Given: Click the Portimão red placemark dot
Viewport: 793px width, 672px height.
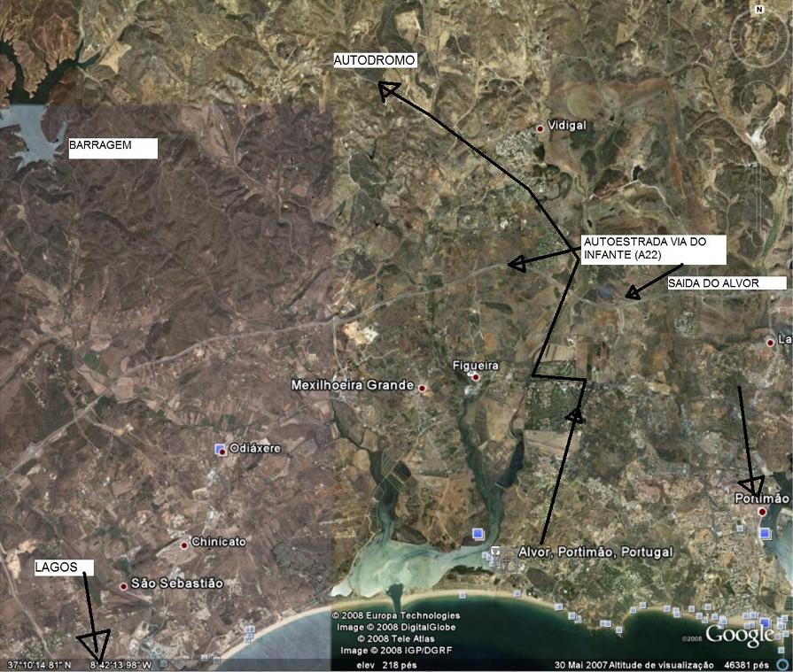Looking at the screenshot, I should coord(761,512).
